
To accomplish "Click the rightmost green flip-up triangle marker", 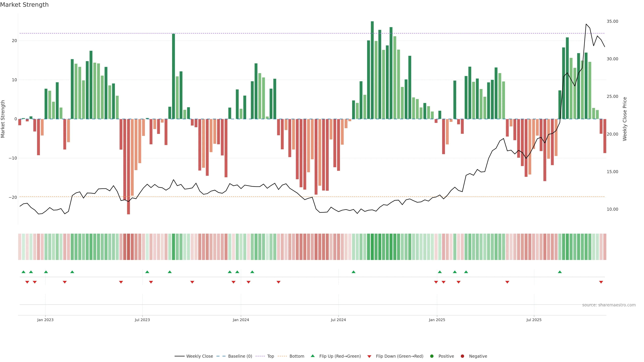I will pos(560,272).
